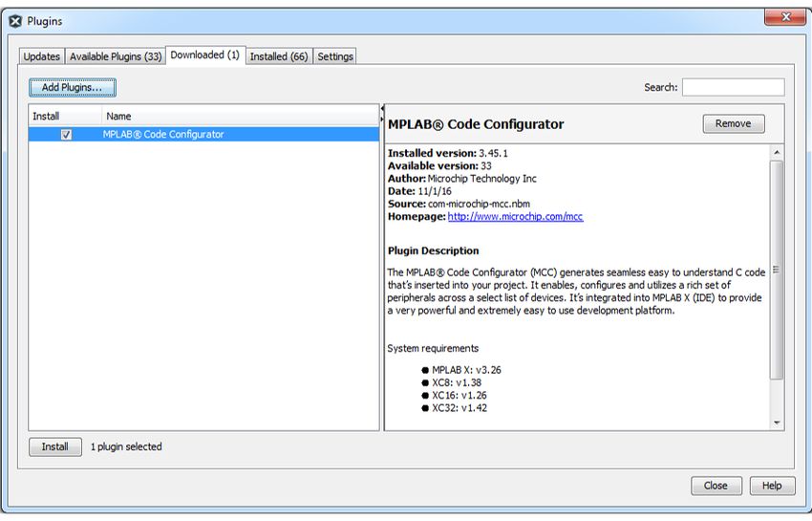Click the Plugins window title icon
Image resolution: width=812 pixels, height=521 pixels.
click(15, 21)
